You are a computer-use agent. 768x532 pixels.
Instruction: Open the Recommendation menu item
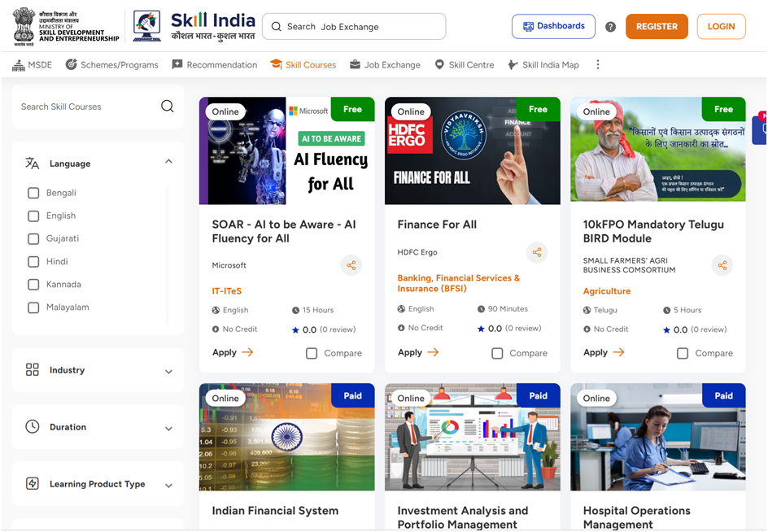point(215,64)
